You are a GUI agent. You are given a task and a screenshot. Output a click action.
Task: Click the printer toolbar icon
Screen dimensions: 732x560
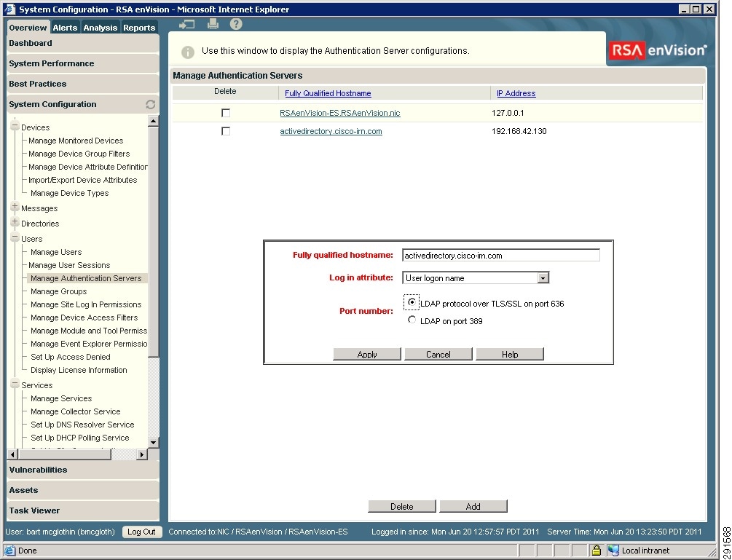213,24
